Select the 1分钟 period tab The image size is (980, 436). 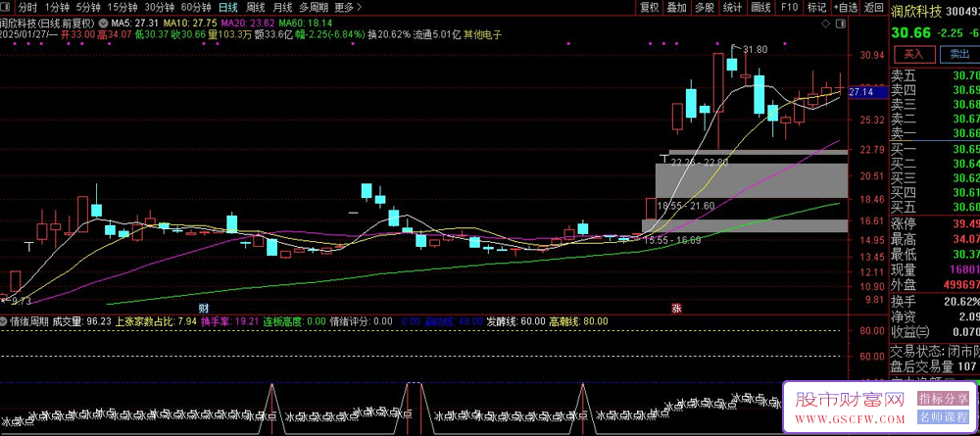[x=57, y=8]
